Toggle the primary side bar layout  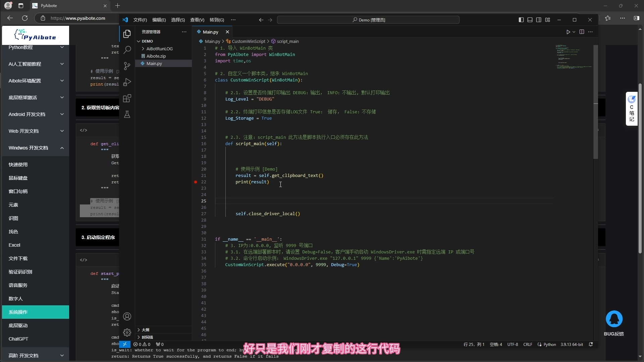521,20
